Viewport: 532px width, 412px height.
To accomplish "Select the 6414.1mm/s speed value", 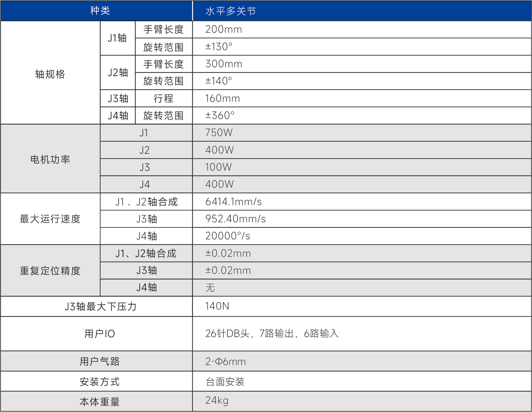I will pos(233,202).
